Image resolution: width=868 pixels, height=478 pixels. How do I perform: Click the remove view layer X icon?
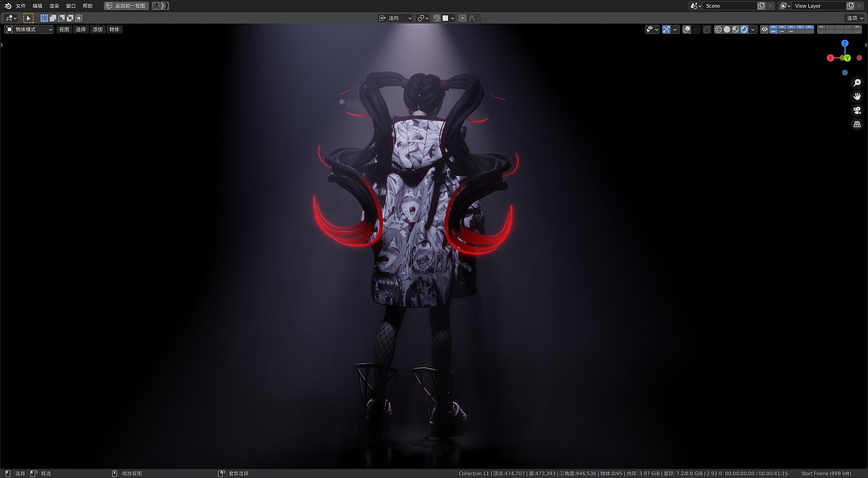859,5
